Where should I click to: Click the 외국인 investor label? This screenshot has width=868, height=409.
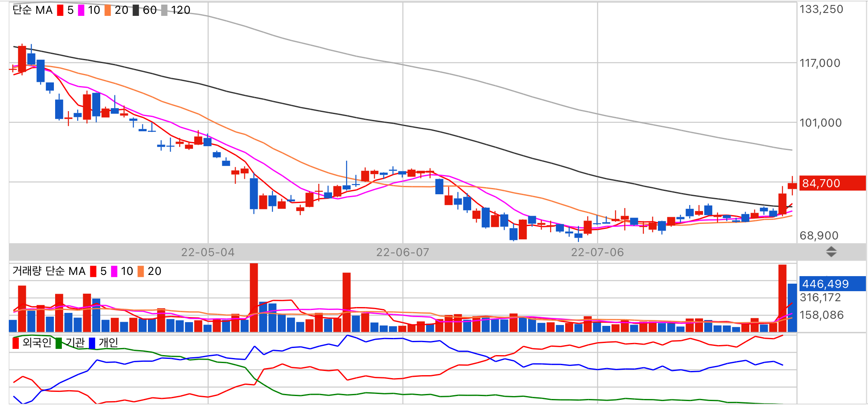tap(37, 343)
